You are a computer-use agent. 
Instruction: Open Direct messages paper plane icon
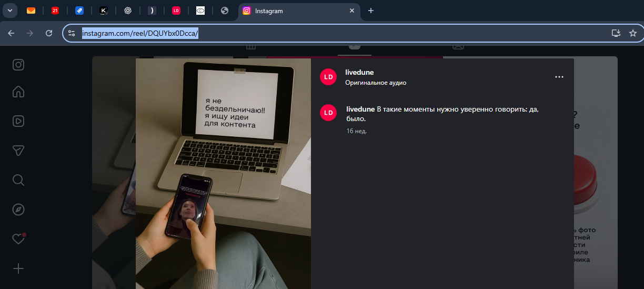(x=18, y=151)
